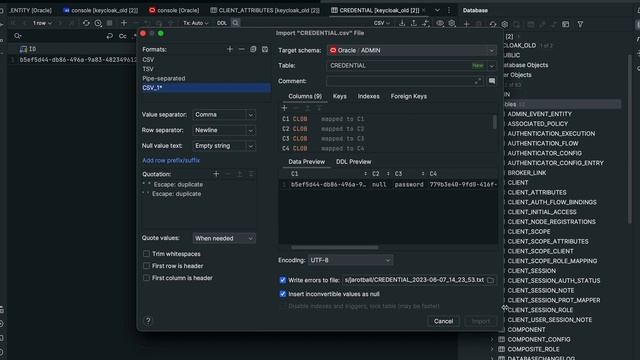Switch to the DDL Preview tab
The image size is (640, 360).
353,162
